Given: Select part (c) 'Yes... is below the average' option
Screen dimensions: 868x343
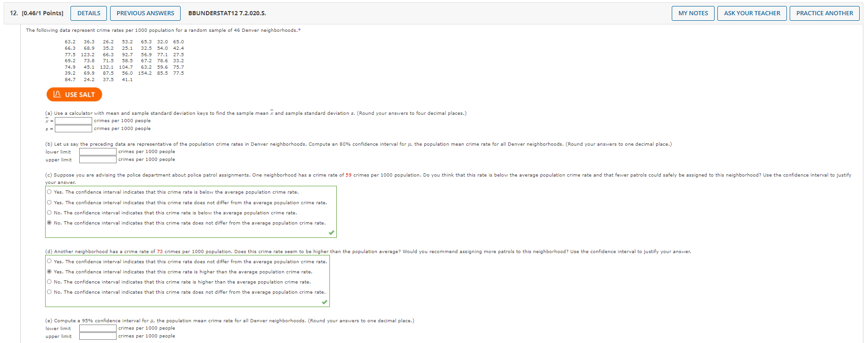Looking at the screenshot, I should pyautogui.click(x=49, y=192).
